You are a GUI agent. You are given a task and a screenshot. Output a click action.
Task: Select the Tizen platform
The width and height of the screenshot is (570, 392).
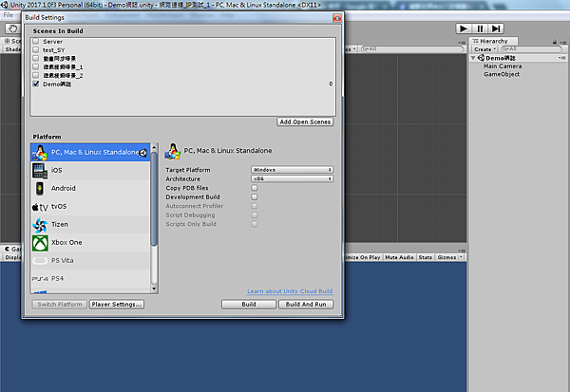[x=90, y=225]
